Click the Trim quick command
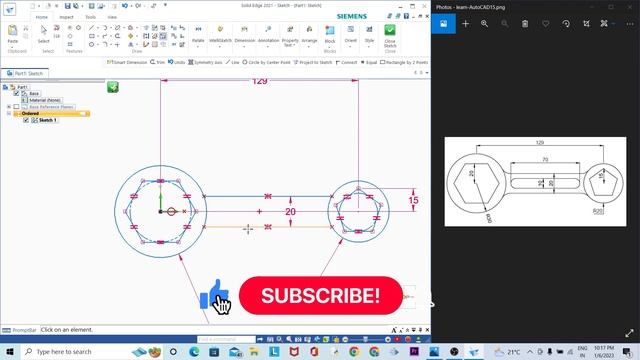 click(157, 62)
